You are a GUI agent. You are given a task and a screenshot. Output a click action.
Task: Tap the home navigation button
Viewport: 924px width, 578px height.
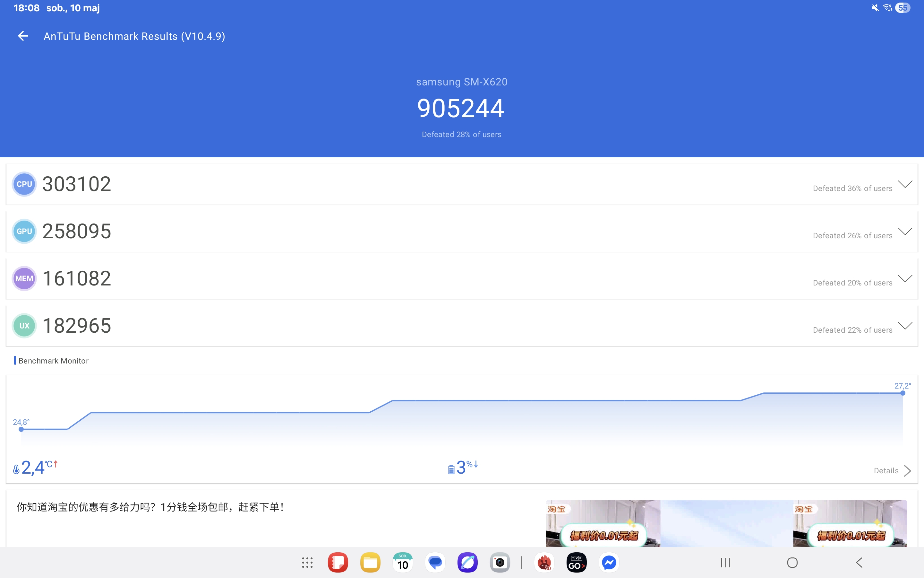[x=793, y=562]
